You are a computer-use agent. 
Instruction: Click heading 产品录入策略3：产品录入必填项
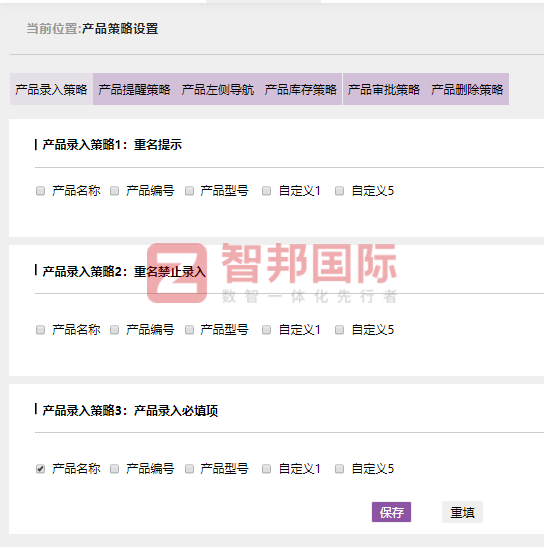(130, 411)
